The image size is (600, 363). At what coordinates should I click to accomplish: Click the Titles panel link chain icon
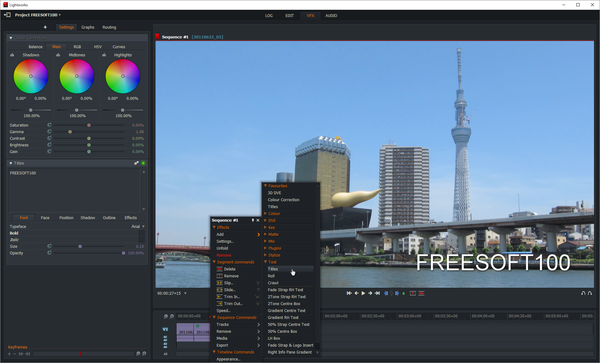pos(136,163)
